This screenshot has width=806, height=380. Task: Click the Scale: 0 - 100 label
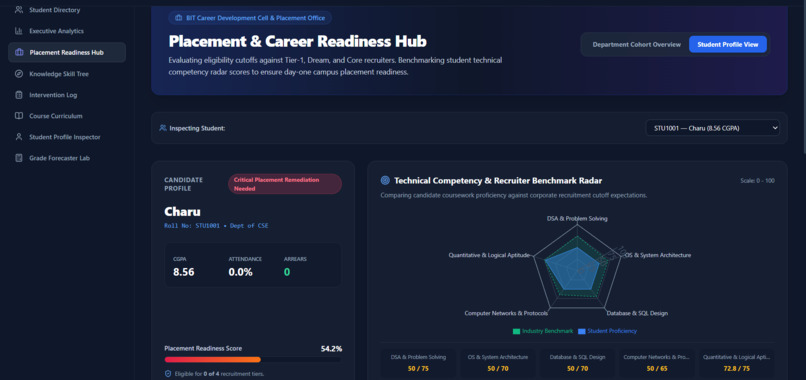(757, 180)
